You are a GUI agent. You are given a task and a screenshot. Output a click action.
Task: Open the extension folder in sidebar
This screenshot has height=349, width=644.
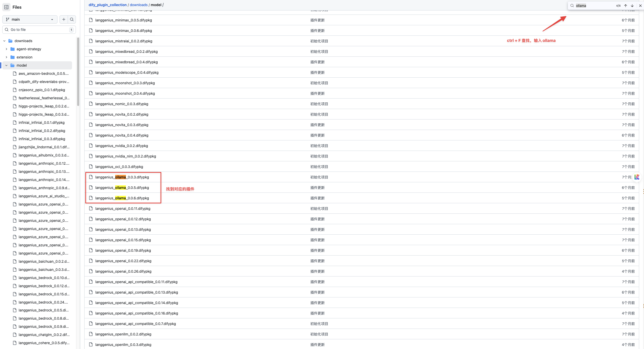pos(25,57)
